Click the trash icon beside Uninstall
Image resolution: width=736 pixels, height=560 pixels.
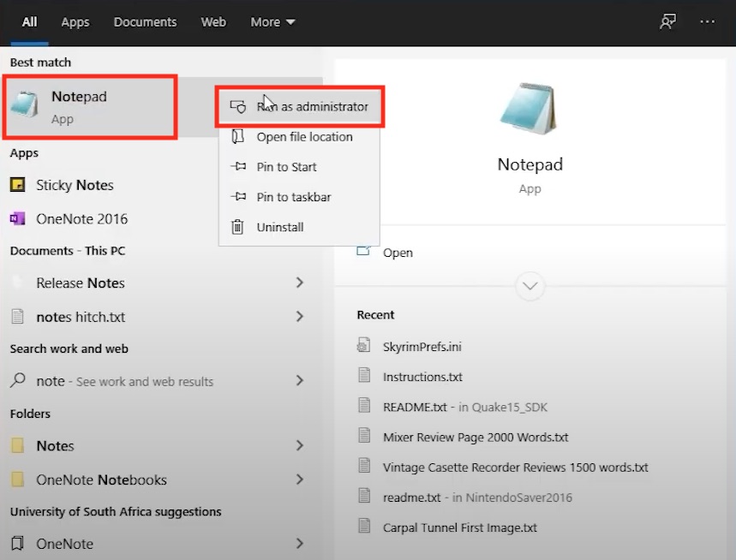click(238, 227)
